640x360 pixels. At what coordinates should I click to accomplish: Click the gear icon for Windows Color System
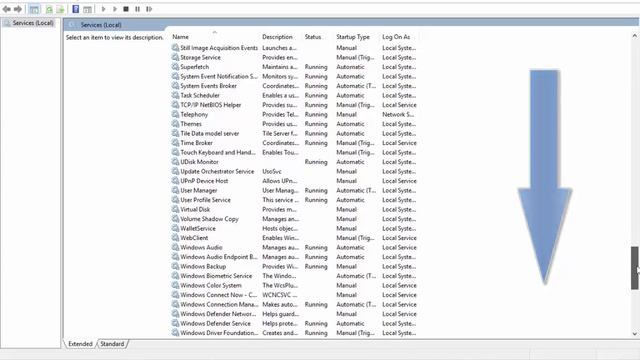(175, 285)
